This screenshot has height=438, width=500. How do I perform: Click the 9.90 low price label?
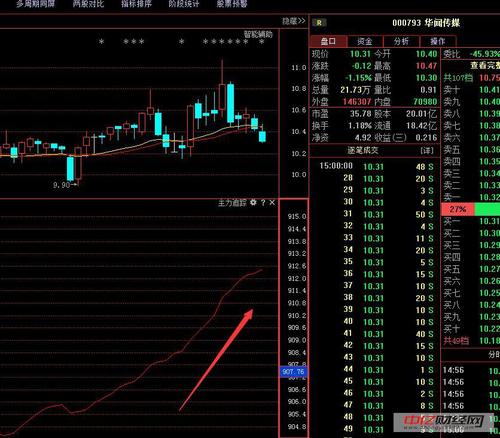point(62,185)
